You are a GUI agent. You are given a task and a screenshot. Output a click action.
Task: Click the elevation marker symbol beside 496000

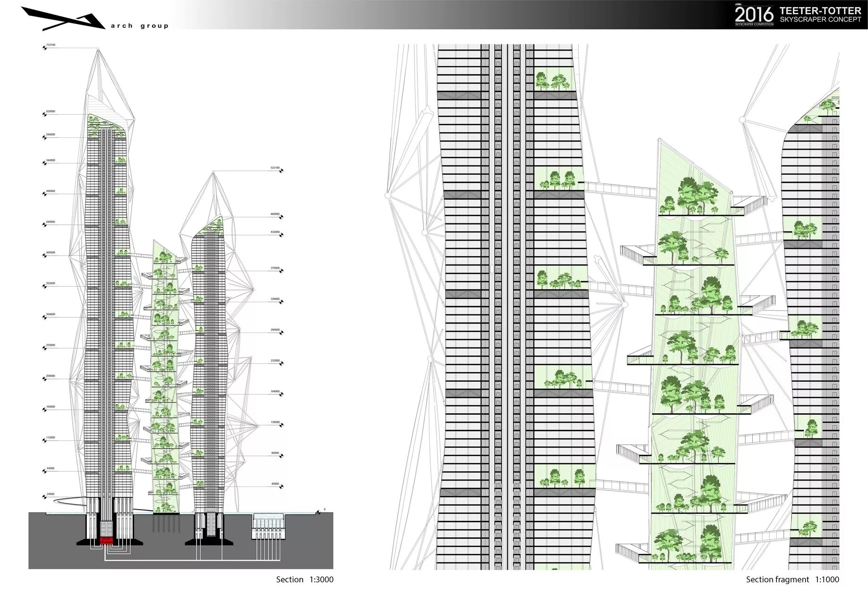44,194
